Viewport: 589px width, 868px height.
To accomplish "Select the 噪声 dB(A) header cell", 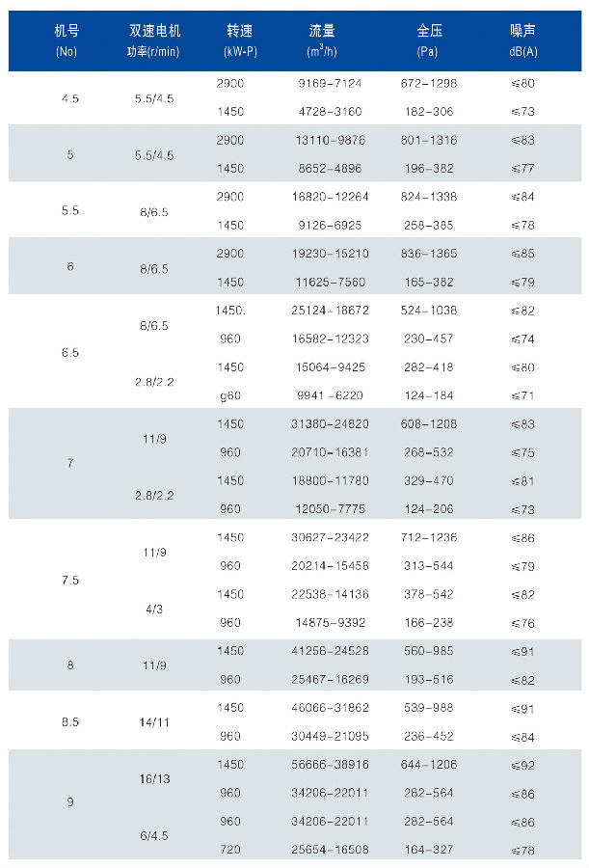I will pos(523,41).
